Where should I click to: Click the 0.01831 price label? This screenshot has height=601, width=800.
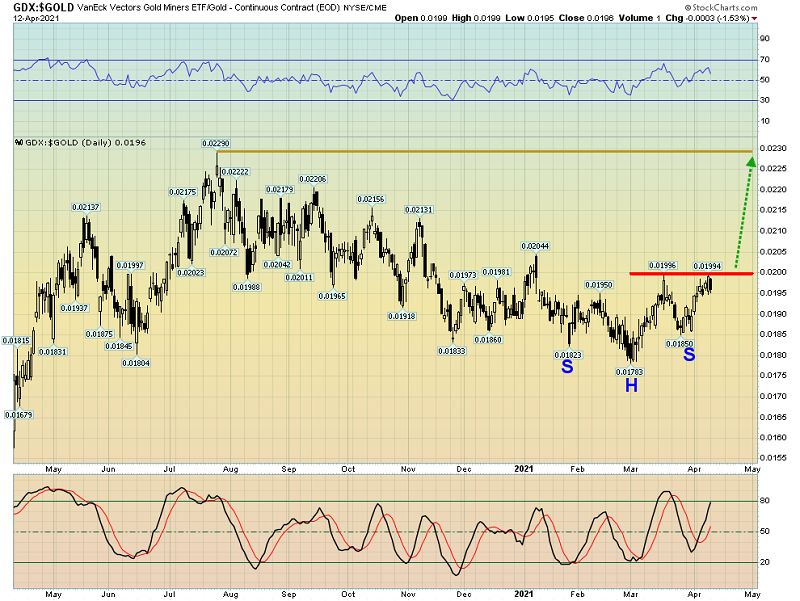point(53,352)
